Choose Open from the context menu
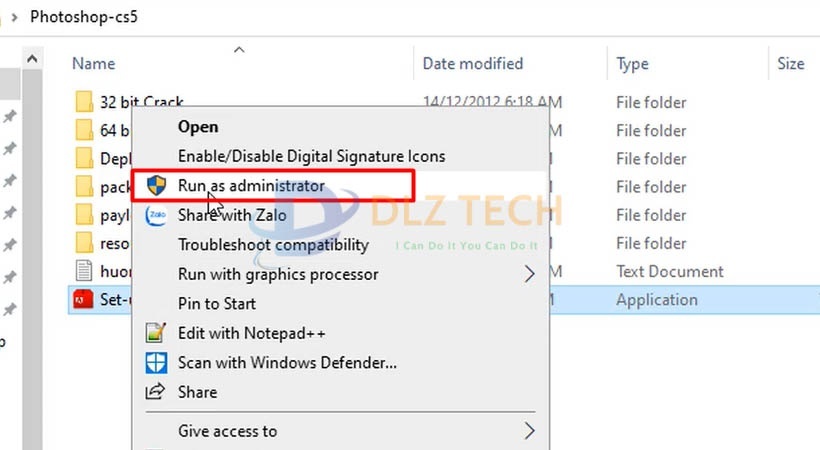 pos(198,127)
